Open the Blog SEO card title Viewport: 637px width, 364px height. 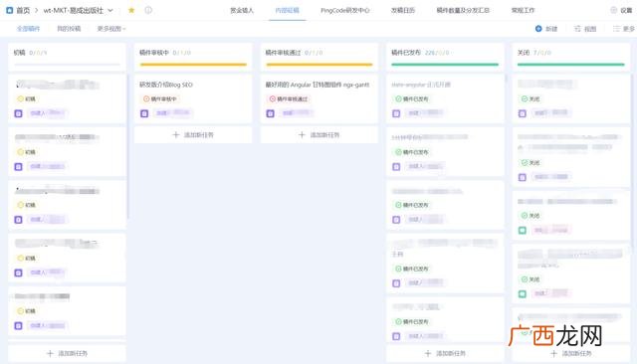point(166,85)
